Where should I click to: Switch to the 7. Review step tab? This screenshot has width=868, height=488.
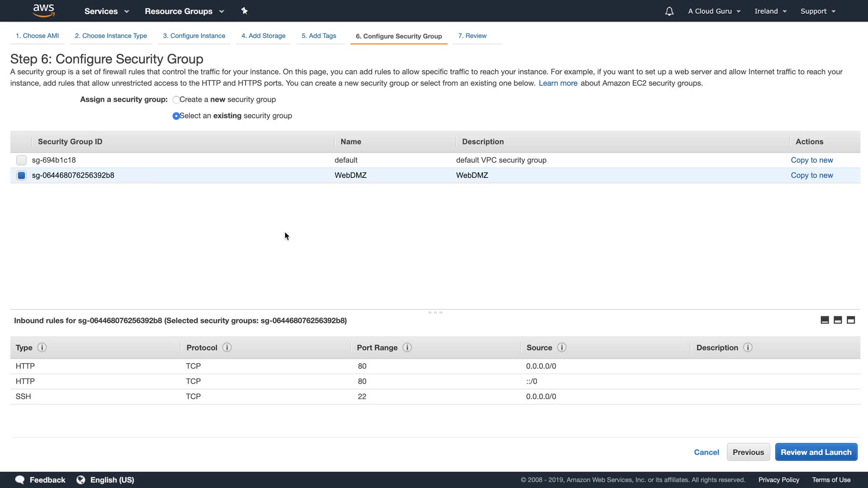click(472, 36)
